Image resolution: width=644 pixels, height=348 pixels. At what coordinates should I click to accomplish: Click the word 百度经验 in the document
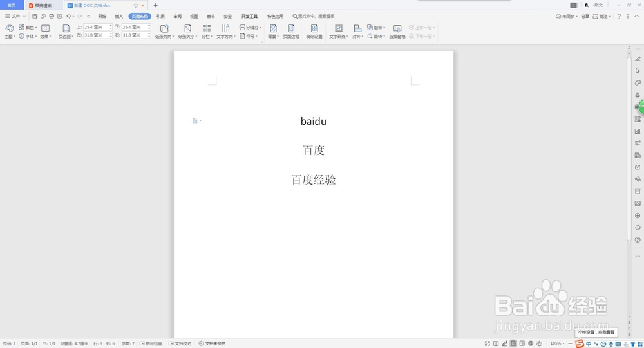[314, 179]
